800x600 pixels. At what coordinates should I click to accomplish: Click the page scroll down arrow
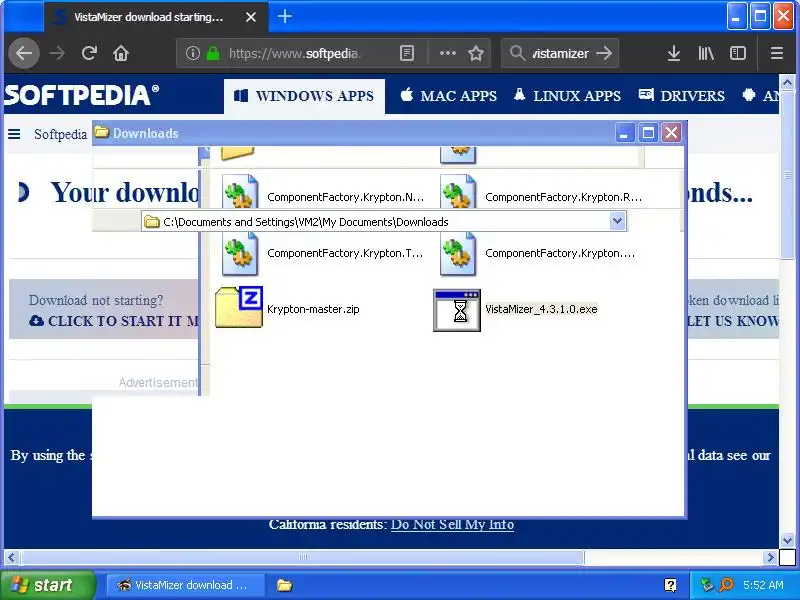click(787, 540)
